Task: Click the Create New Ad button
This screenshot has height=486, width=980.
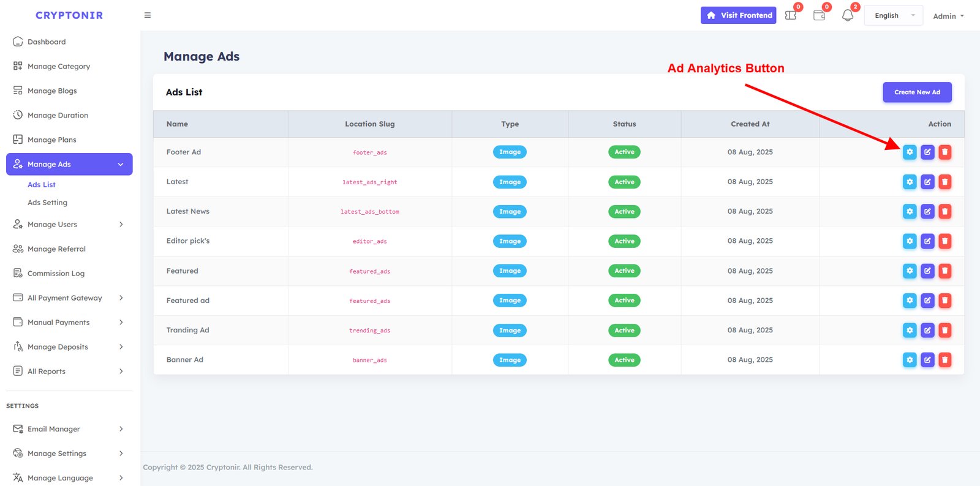Action: tap(917, 92)
